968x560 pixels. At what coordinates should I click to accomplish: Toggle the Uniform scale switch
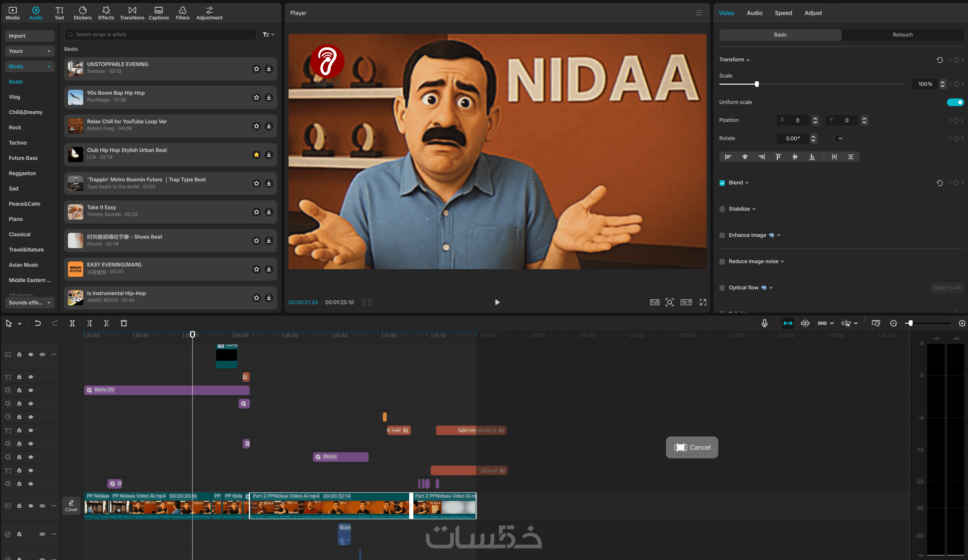(x=955, y=102)
